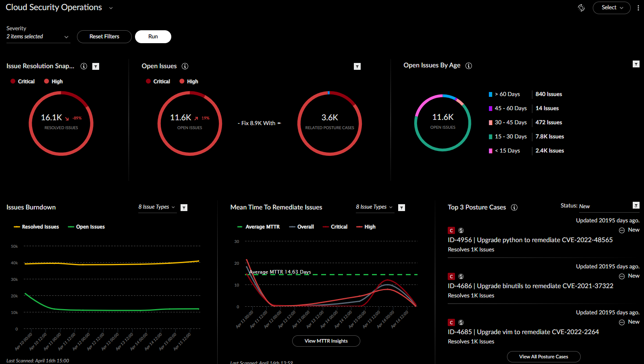
Task: Click the 2.4K Issues value
Action: (x=550, y=151)
